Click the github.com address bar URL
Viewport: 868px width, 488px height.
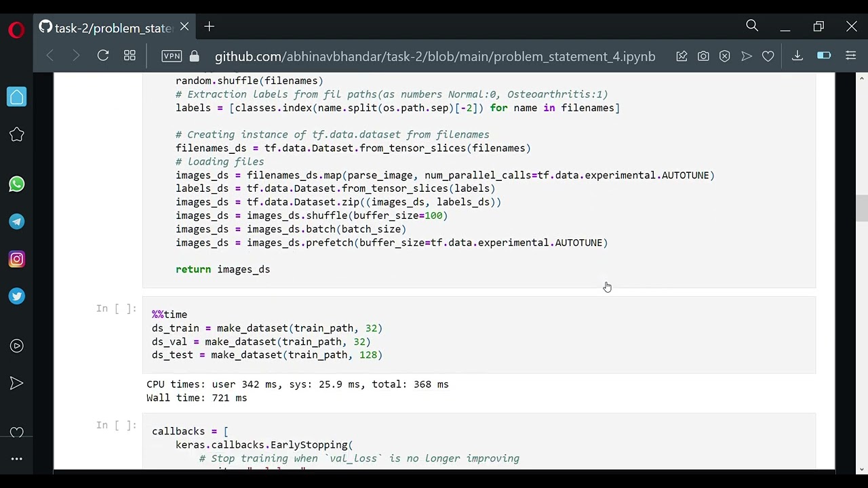(435, 56)
